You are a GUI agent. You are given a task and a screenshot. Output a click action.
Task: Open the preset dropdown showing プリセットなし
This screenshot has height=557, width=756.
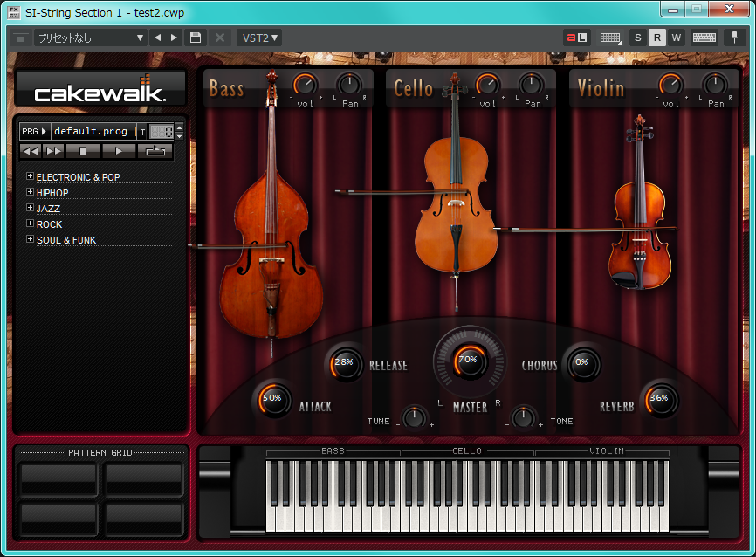click(90, 38)
